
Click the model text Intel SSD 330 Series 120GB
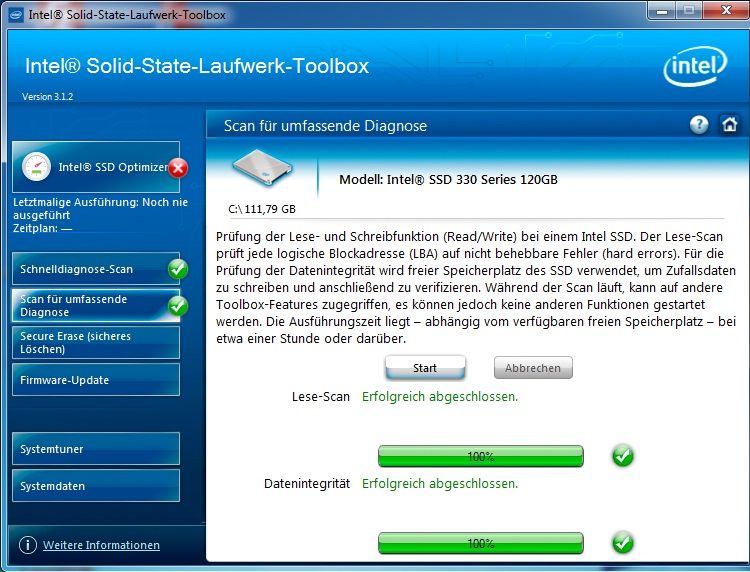448,179
